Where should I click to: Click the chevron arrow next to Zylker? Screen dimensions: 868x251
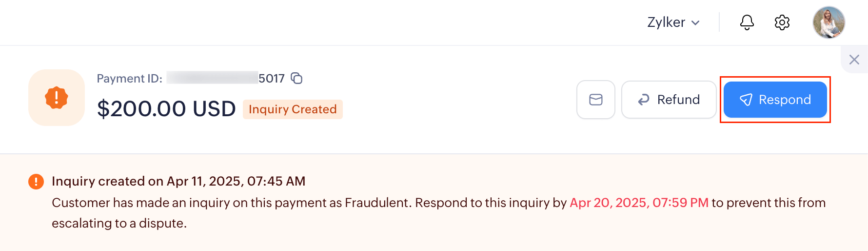point(696,23)
